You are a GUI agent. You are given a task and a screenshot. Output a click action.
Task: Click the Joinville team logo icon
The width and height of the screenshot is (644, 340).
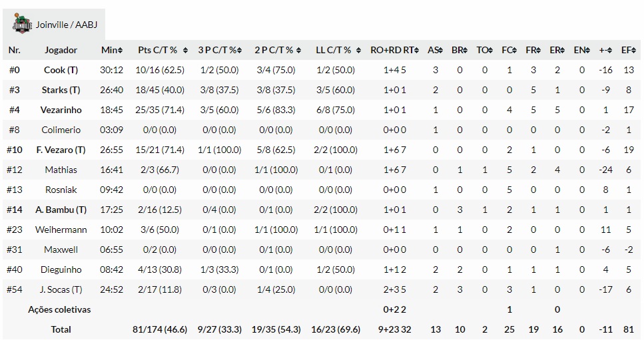[x=22, y=25]
